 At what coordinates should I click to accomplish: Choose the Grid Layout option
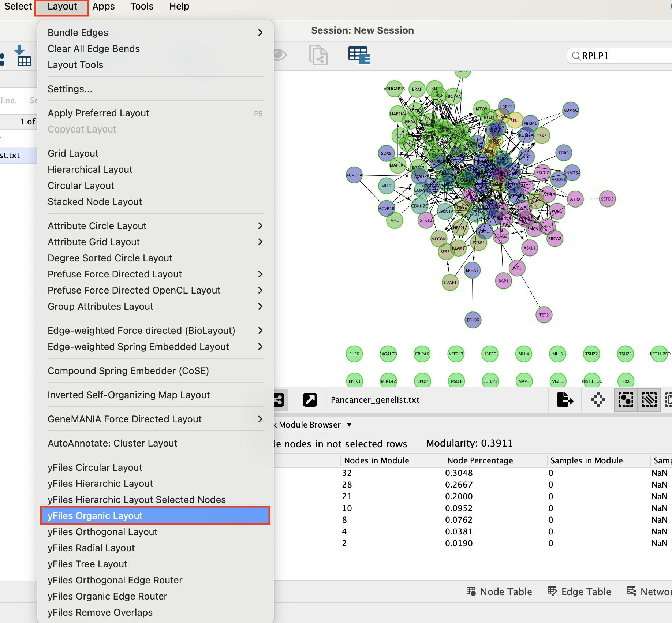pyautogui.click(x=73, y=153)
